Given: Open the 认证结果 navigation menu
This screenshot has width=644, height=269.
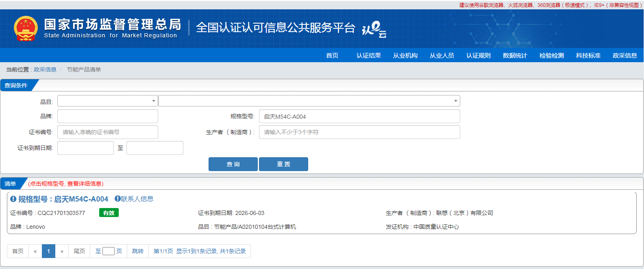Looking at the screenshot, I should pyautogui.click(x=368, y=56).
